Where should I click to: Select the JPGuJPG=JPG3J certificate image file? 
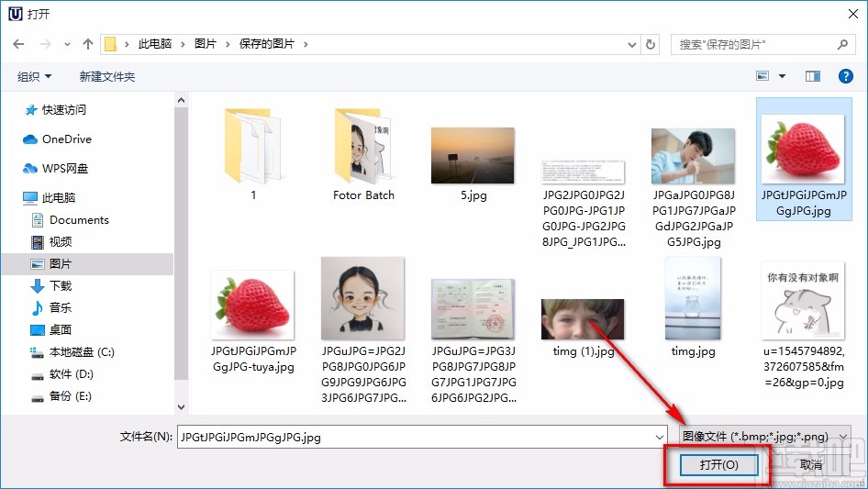coord(473,340)
